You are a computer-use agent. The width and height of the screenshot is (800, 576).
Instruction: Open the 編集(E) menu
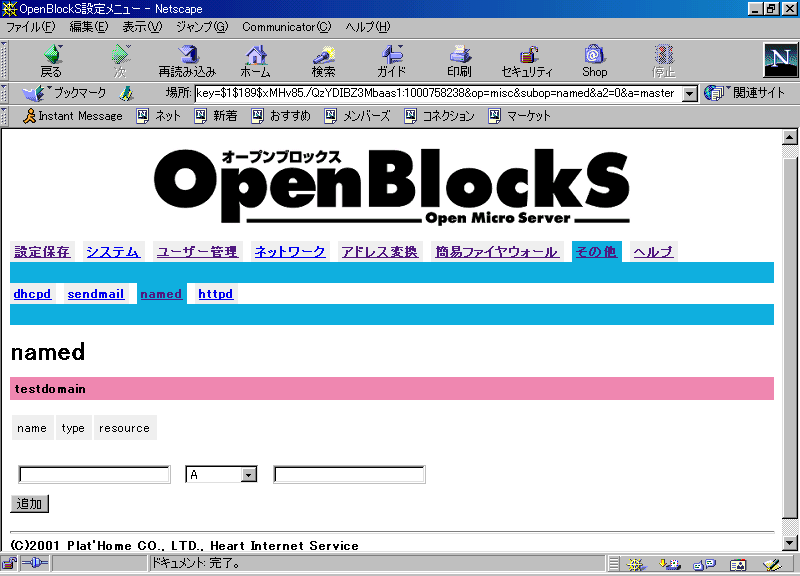(89, 27)
